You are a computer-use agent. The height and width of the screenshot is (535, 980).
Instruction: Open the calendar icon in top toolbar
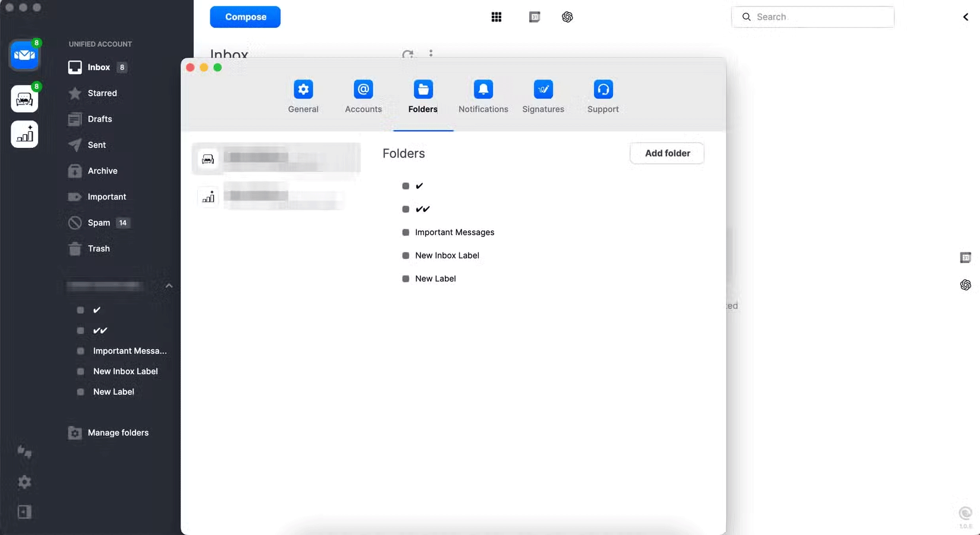(535, 17)
